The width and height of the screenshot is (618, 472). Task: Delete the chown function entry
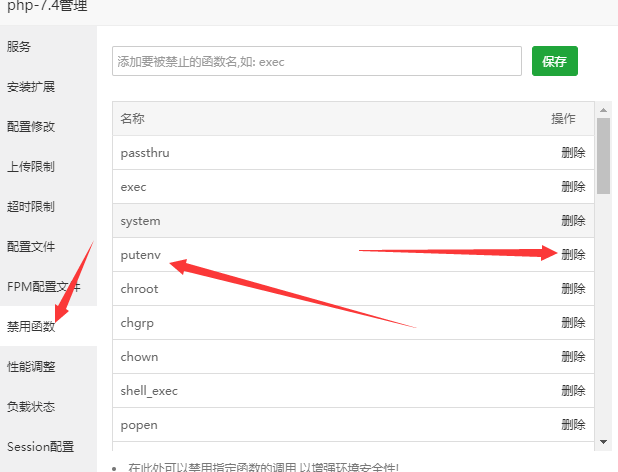(573, 357)
